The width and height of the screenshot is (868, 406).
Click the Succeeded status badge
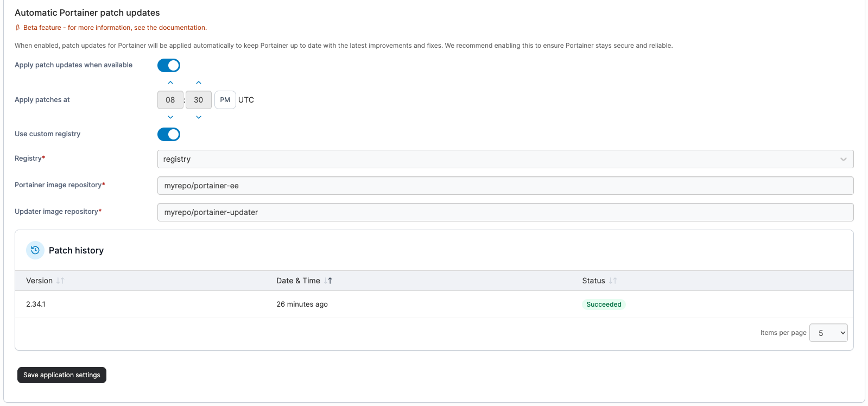[604, 304]
